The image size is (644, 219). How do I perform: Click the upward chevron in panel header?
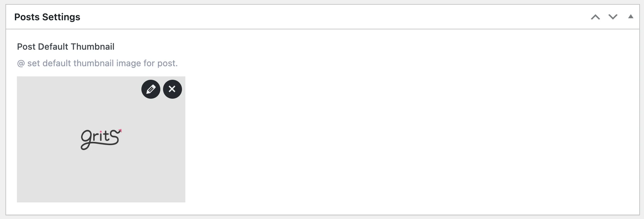coord(595,17)
